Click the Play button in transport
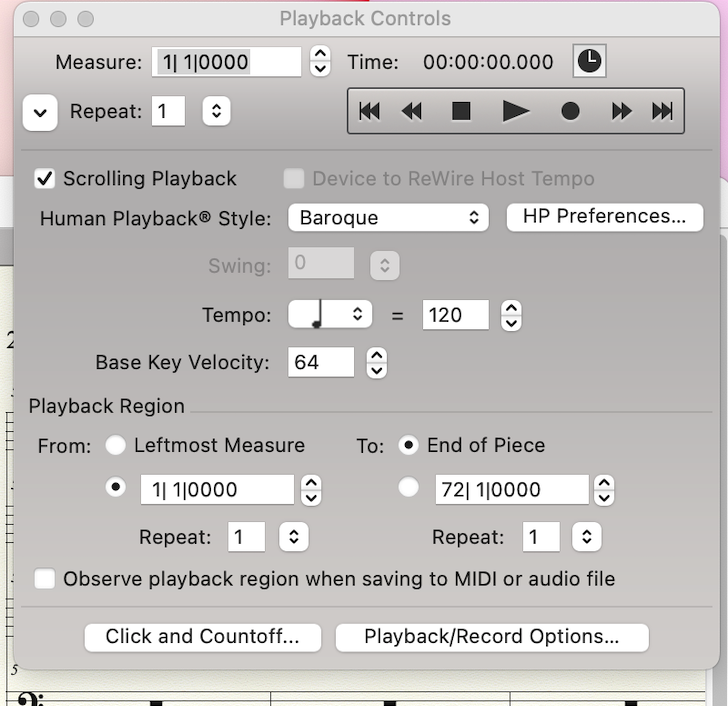The image size is (728, 706). [x=515, y=111]
